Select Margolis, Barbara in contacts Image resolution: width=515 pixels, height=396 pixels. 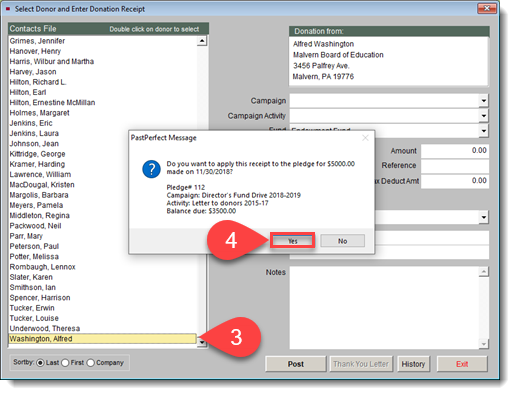tap(39, 195)
